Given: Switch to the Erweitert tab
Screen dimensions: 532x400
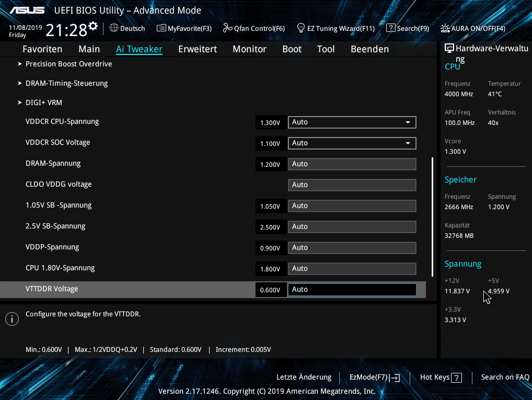Looking at the screenshot, I should coord(198,49).
